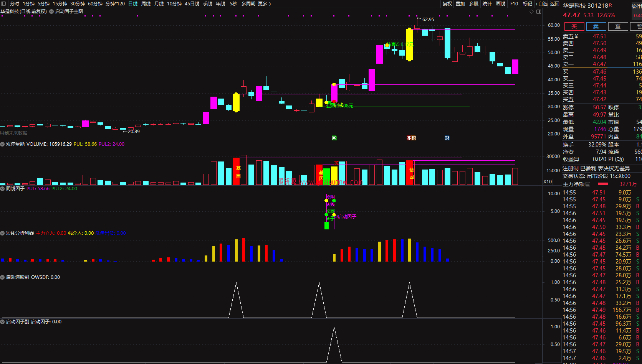Open the list icon next to 主力净额
The height and width of the screenshot is (364, 642).
[x=588, y=184]
